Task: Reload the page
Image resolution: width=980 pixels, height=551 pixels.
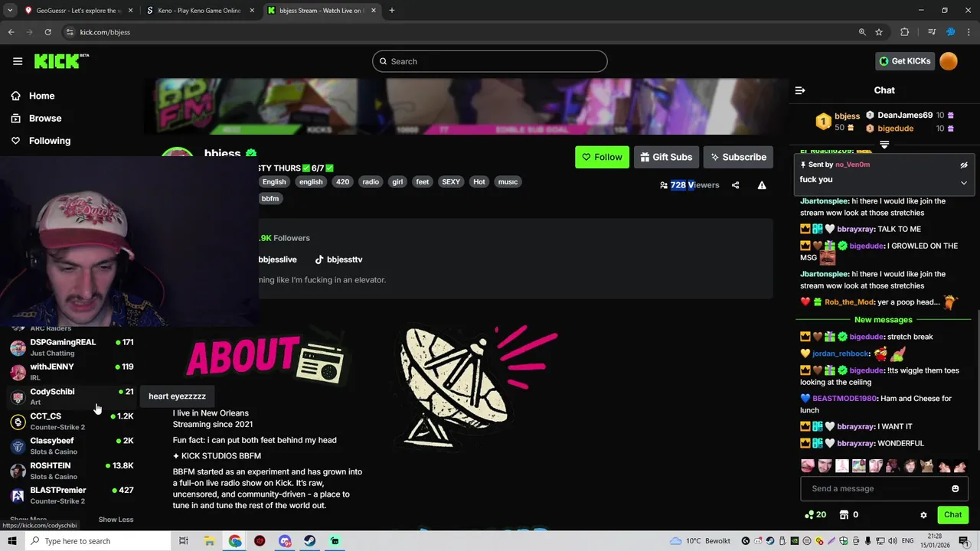Action: click(x=47, y=32)
